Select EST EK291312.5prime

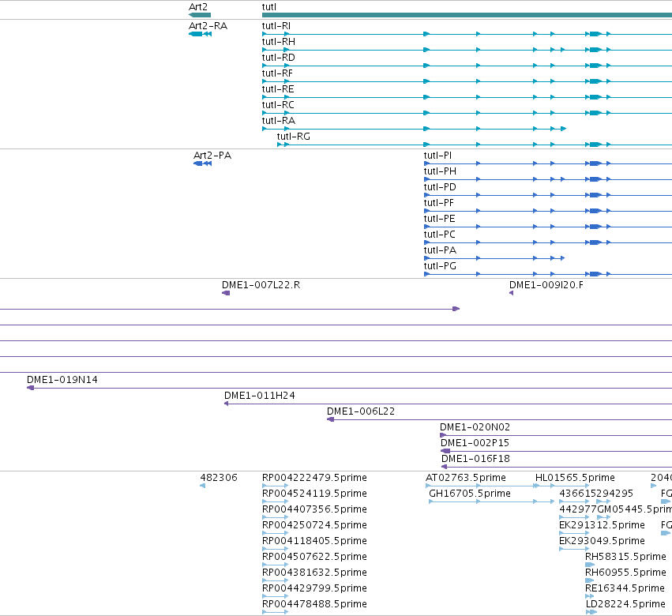pyautogui.click(x=603, y=525)
